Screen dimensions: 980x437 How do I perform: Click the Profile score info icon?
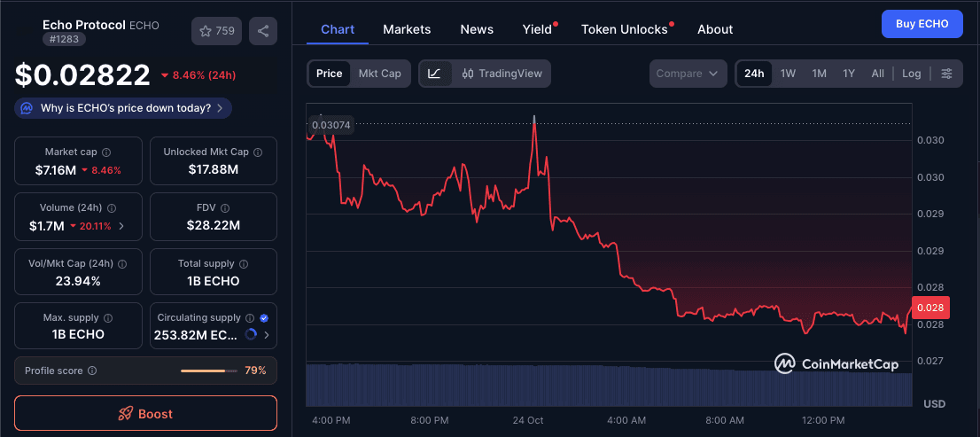pos(92,371)
